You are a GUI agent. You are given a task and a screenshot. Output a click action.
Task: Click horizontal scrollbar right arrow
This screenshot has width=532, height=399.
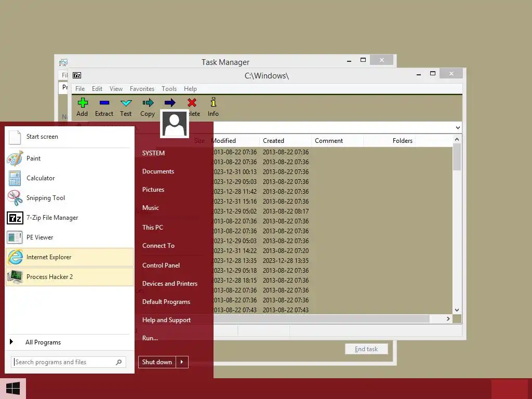pyautogui.click(x=448, y=318)
